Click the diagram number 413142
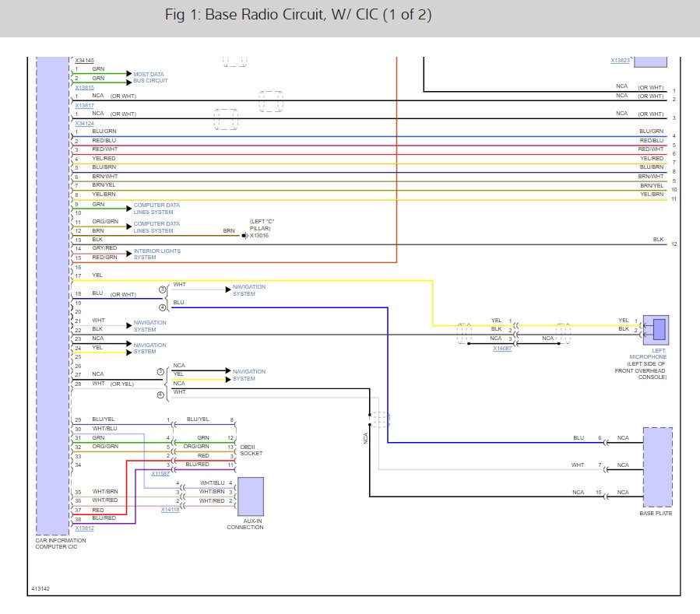The width and height of the screenshot is (700, 614). 40,589
